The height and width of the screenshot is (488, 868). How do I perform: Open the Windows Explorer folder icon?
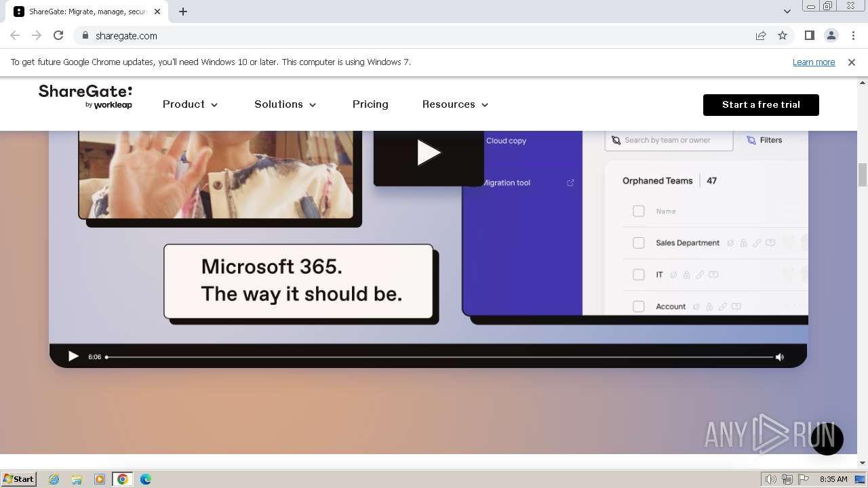(x=77, y=479)
